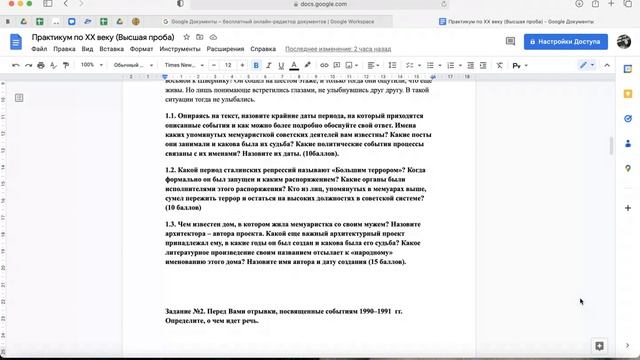Move the document to a folder
Image resolution: width=640 pixels, height=360 pixels.
point(200,37)
